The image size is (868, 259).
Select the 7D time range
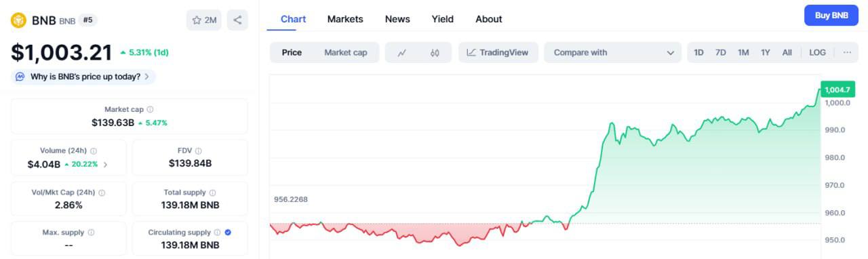721,52
